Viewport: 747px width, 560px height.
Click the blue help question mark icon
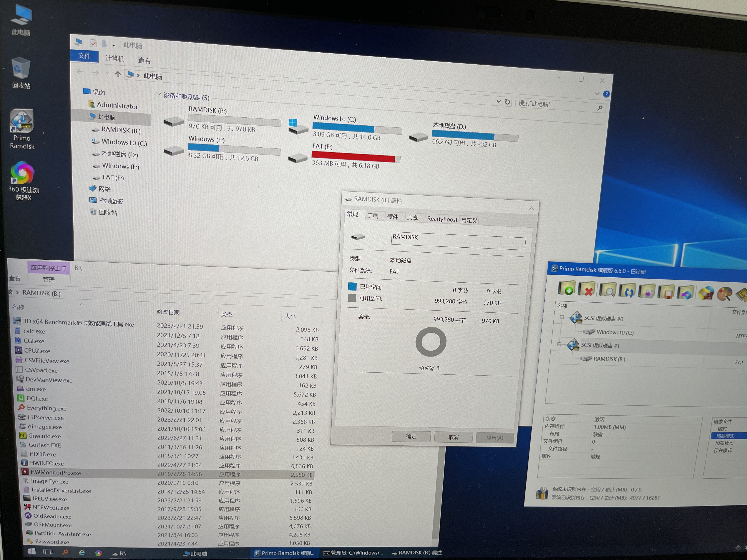pyautogui.click(x=606, y=94)
